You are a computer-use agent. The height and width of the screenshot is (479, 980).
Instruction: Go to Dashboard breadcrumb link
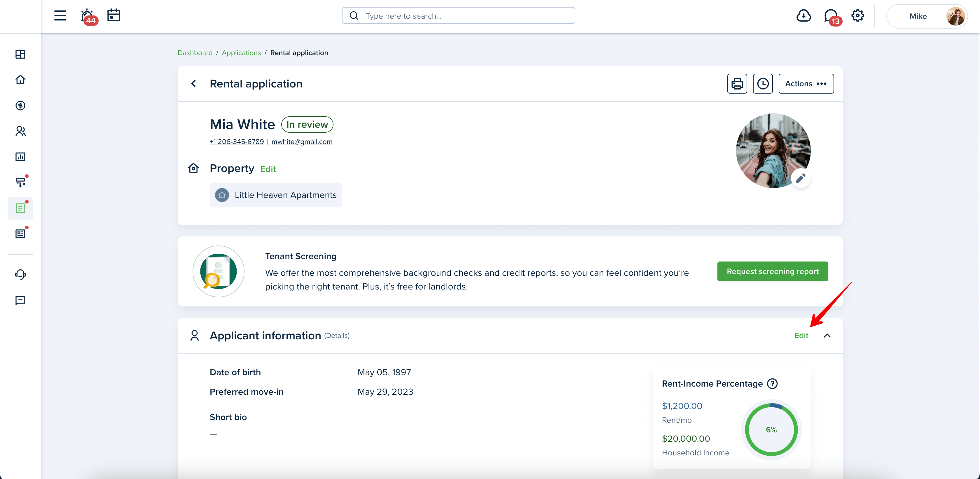(x=195, y=53)
